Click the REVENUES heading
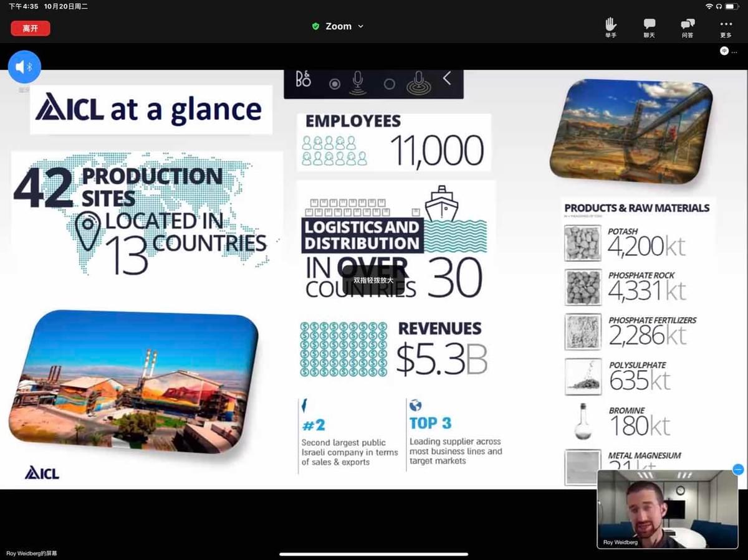 (x=439, y=329)
